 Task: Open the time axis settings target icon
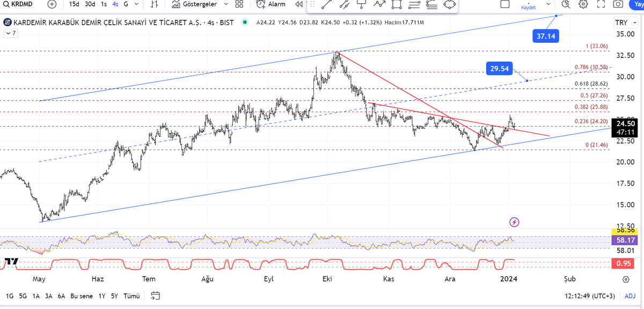pyautogui.click(x=626, y=279)
